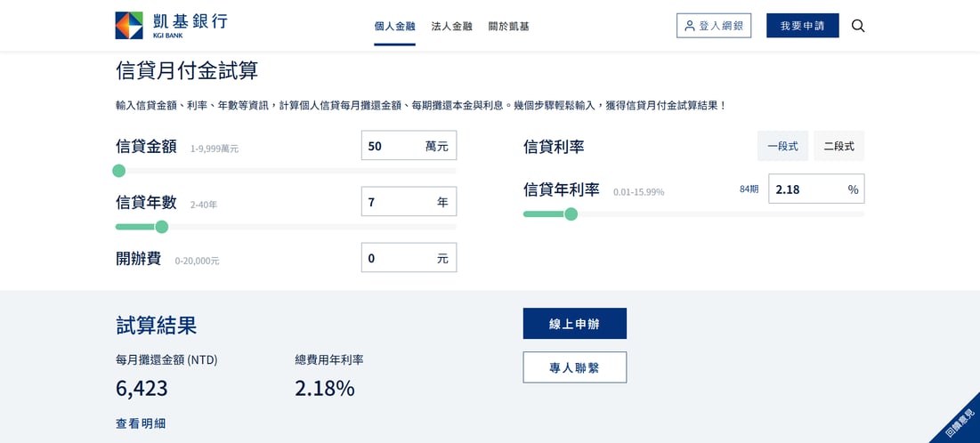Screen dimensions: 980x443
Task: Click the user icon in 登入網銀
Action: click(x=689, y=26)
